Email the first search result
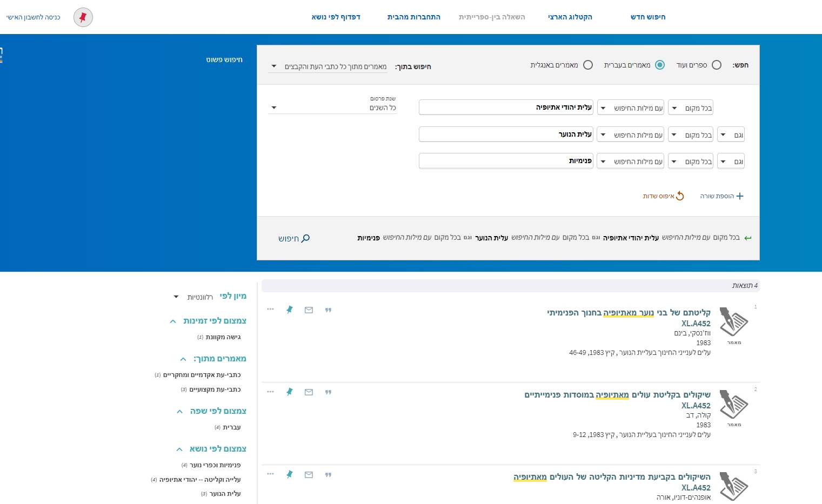 (x=309, y=310)
